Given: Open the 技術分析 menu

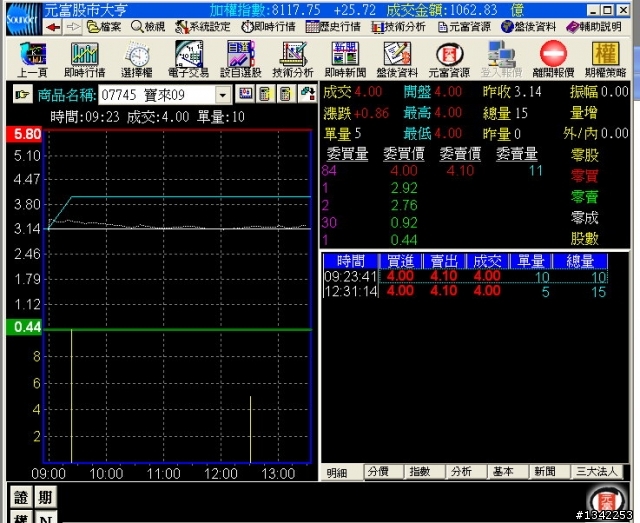Looking at the screenshot, I should (398, 27).
